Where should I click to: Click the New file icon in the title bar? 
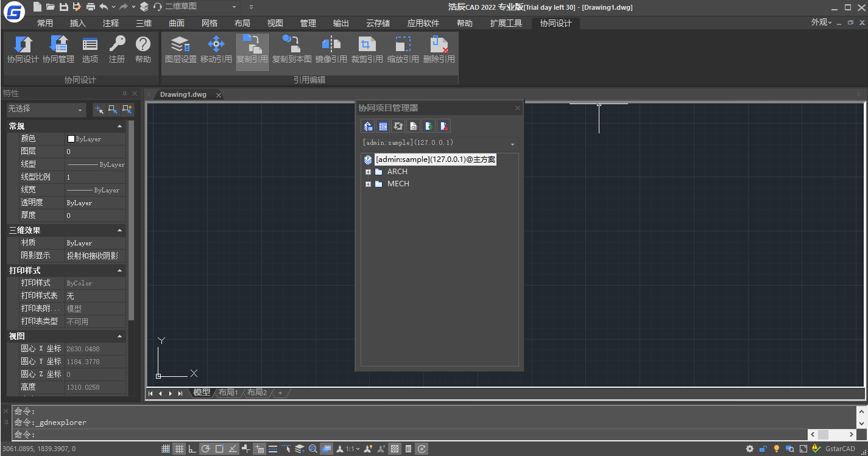(38, 7)
